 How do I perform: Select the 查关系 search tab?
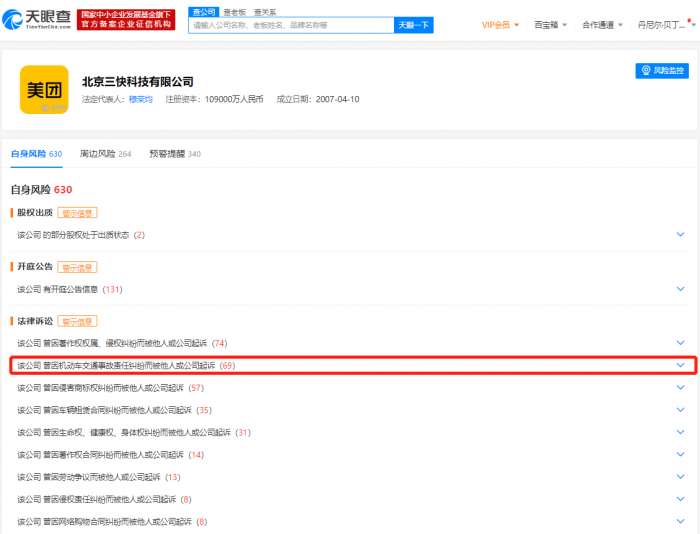pyautogui.click(x=265, y=12)
